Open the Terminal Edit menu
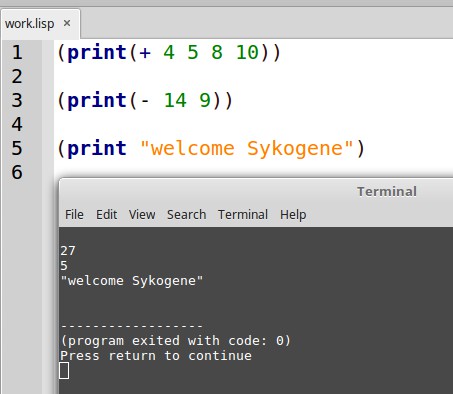This screenshot has width=453, height=394. (x=106, y=215)
